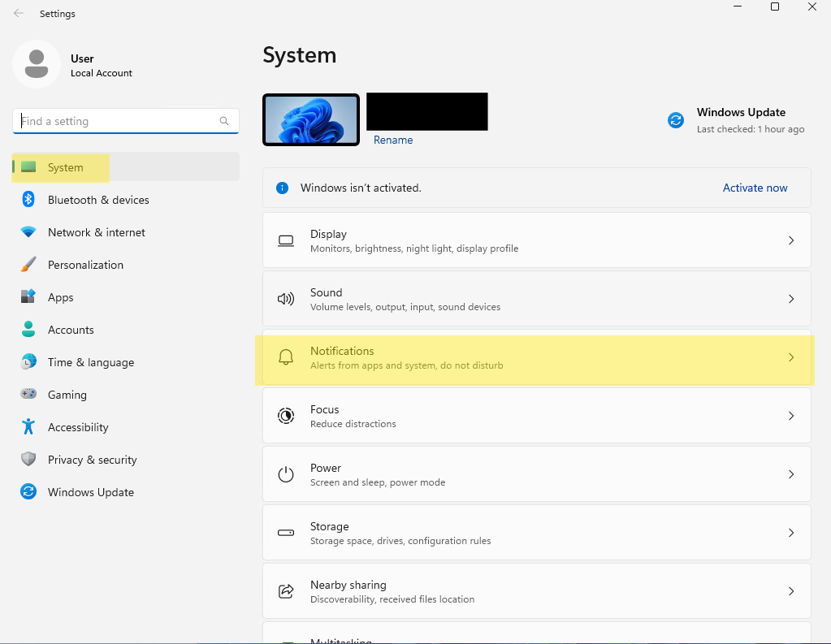Viewport: 831px width, 644px height.
Task: Click the Rename link under PC name
Action: (x=393, y=140)
